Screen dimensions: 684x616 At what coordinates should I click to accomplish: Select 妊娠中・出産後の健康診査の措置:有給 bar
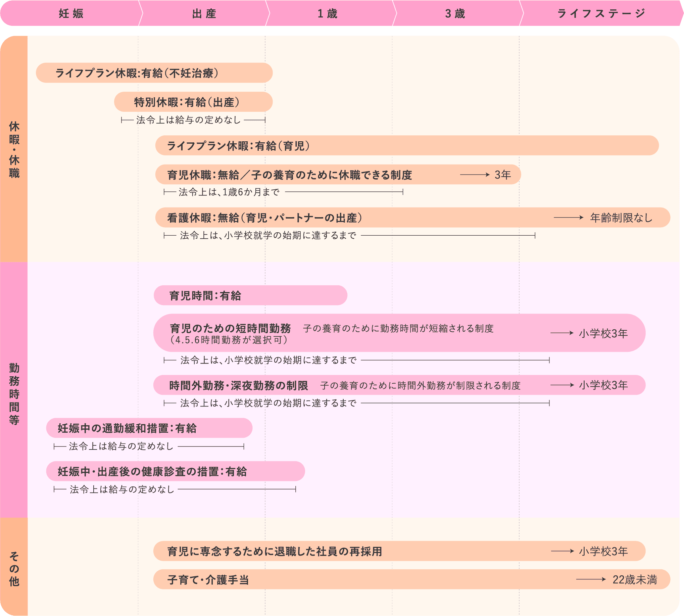click(175, 471)
